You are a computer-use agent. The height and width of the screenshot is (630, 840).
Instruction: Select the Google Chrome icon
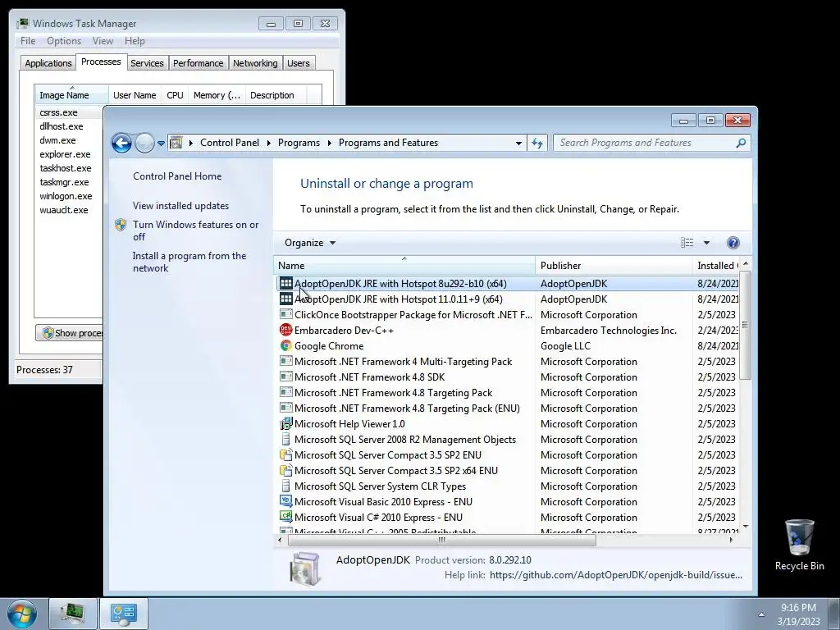tap(286, 345)
